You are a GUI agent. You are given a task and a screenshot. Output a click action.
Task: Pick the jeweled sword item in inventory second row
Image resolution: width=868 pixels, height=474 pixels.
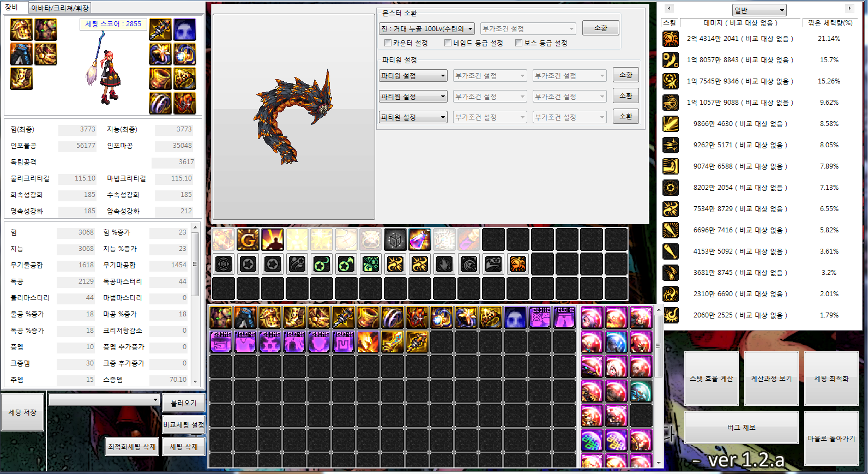click(x=393, y=342)
